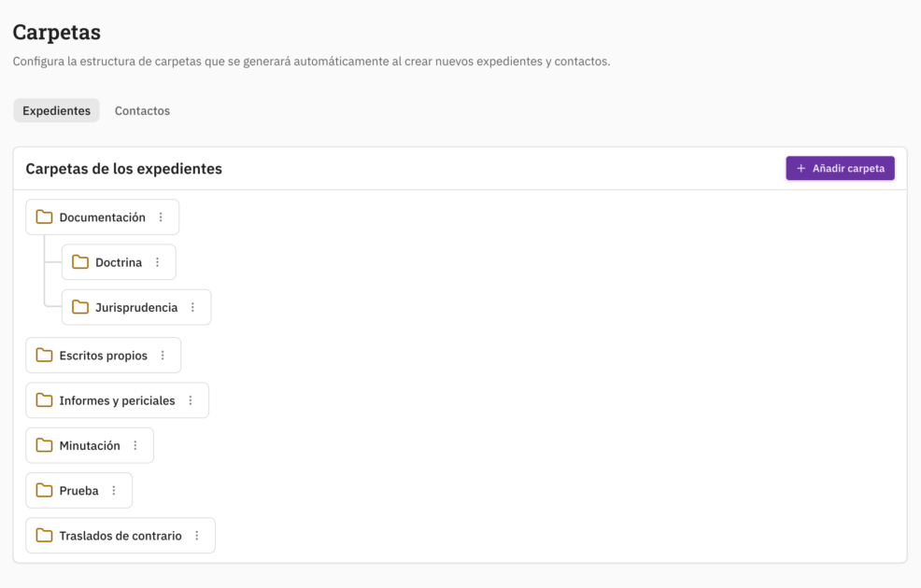Click the Jurisprudencia folder icon

click(80, 307)
